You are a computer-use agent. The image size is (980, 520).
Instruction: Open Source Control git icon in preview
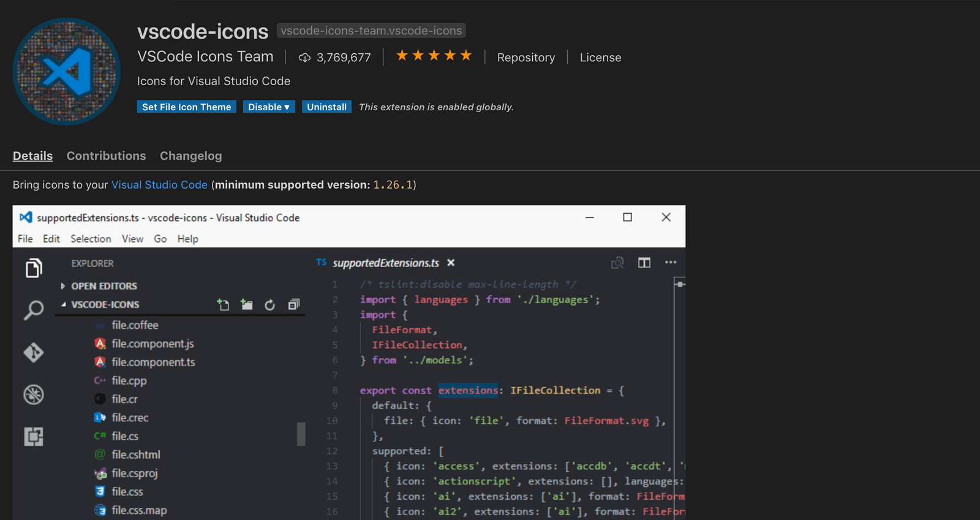click(34, 352)
